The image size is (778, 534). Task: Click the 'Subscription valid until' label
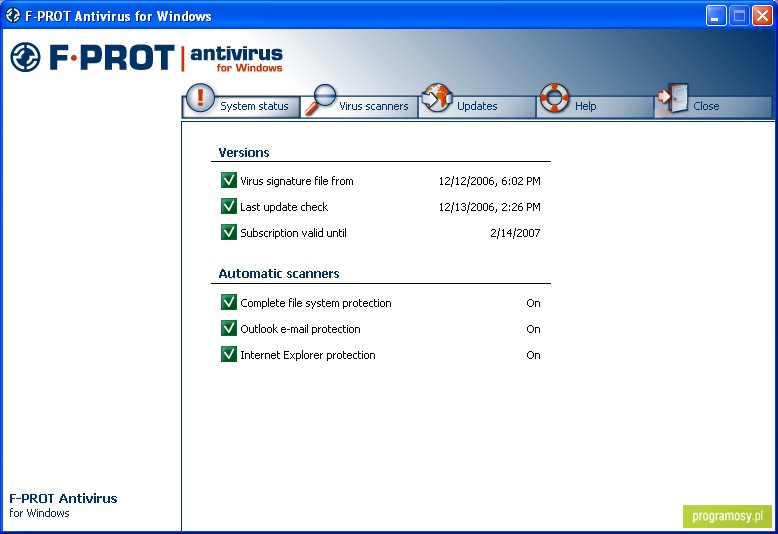pyautogui.click(x=293, y=233)
